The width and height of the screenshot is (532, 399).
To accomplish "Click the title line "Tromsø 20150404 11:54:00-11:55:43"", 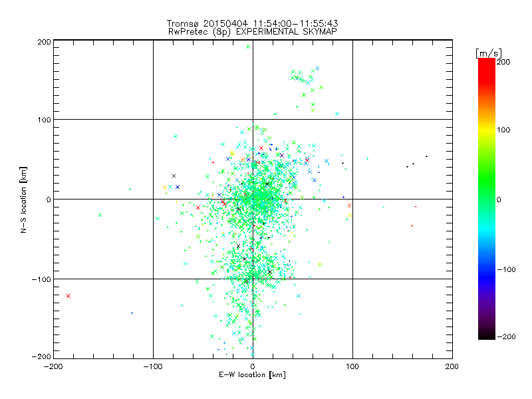I will pyautogui.click(x=252, y=23).
